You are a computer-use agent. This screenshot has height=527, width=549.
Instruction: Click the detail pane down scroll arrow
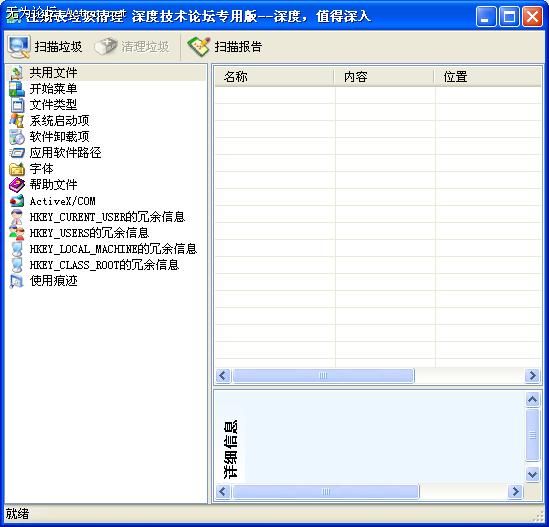tap(533, 475)
